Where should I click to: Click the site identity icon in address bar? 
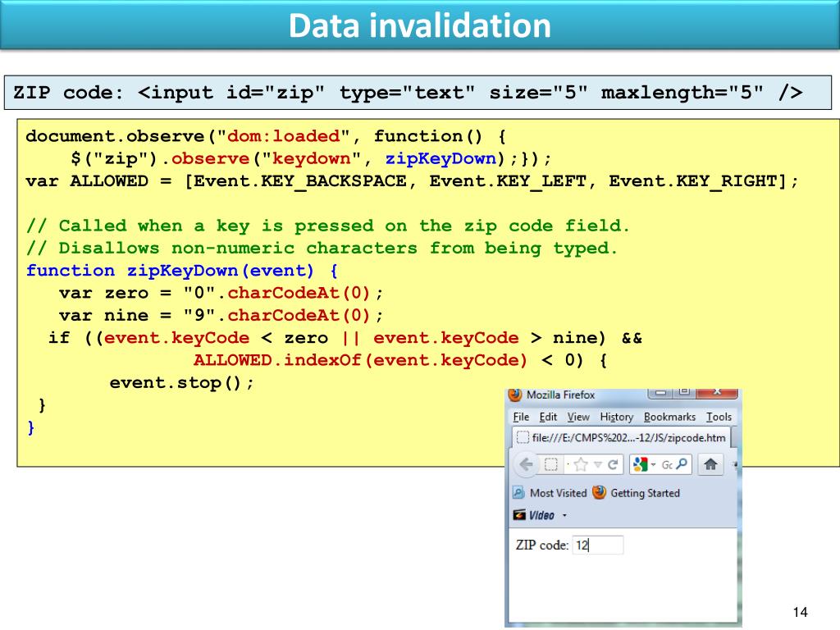coord(550,464)
